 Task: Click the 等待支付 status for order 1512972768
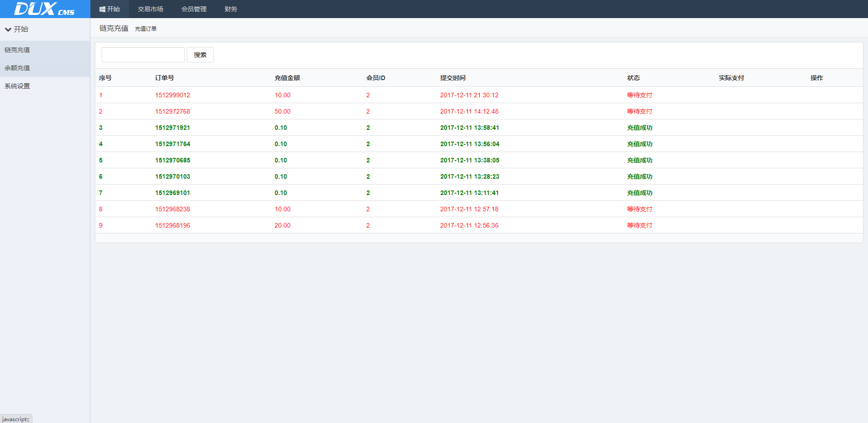639,111
